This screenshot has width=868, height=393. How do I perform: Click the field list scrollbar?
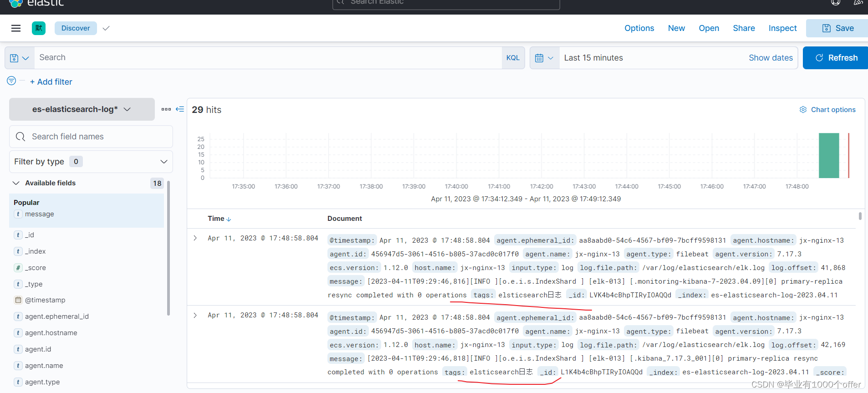[x=168, y=248]
